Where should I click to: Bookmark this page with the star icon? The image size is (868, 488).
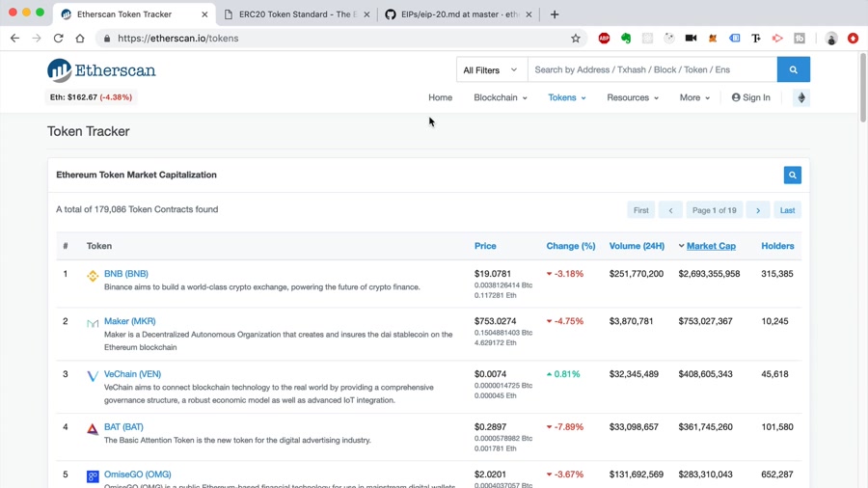tap(576, 39)
